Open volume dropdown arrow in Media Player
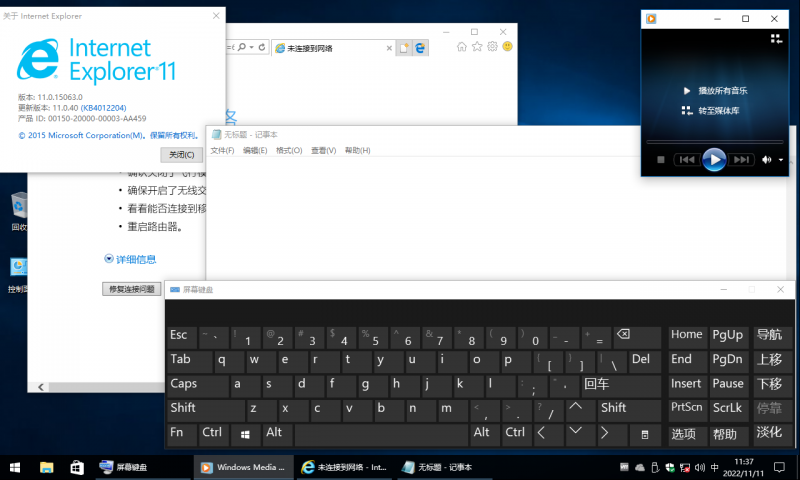 point(781,160)
